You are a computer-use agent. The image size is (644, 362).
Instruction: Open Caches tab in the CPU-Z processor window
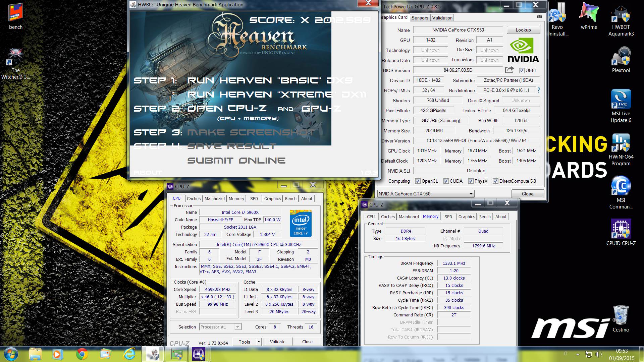pyautogui.click(x=194, y=198)
